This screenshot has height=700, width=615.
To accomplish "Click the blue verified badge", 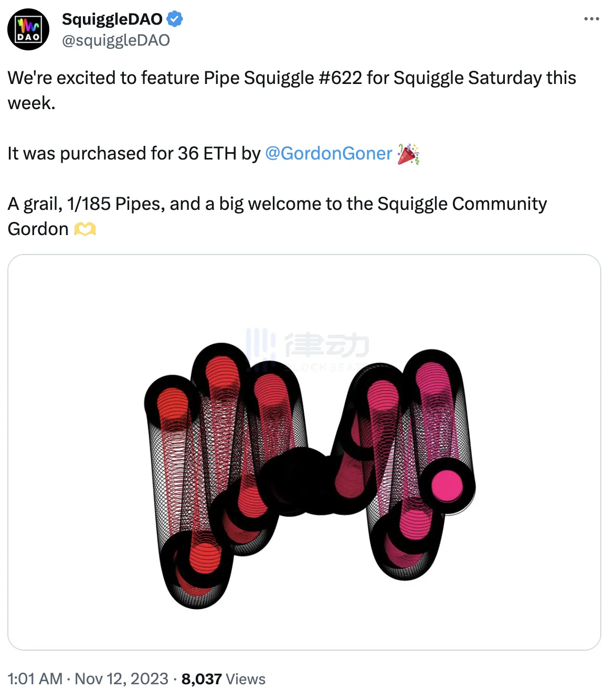I will click(175, 19).
